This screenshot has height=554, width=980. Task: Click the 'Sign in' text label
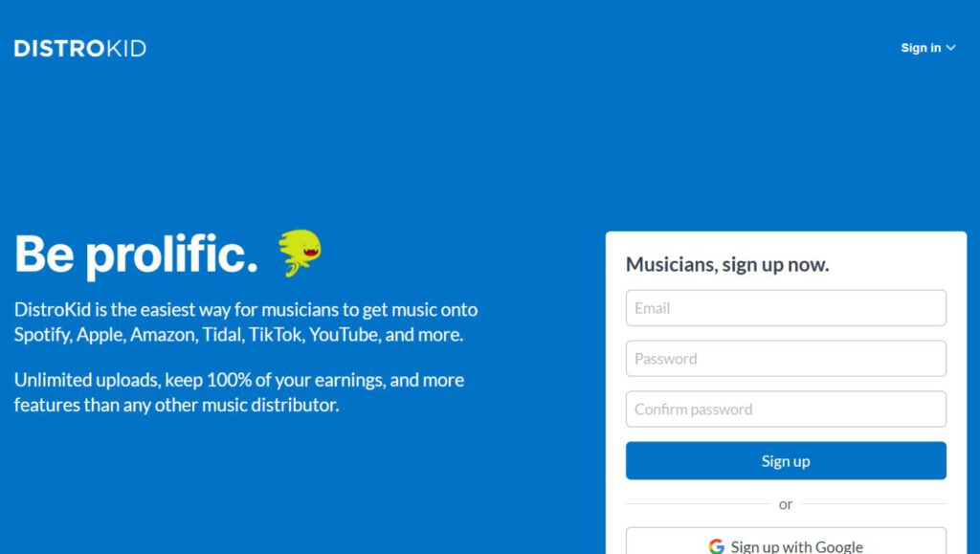click(x=921, y=48)
